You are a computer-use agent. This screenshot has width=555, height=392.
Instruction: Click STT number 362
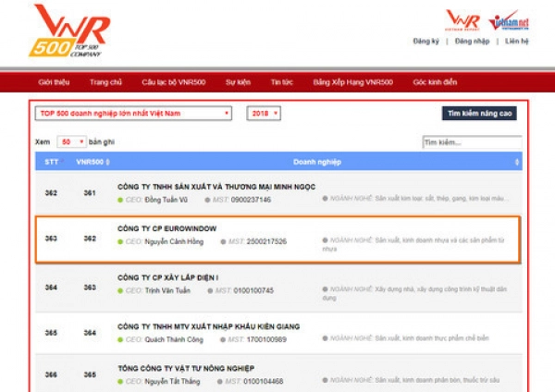(x=51, y=193)
